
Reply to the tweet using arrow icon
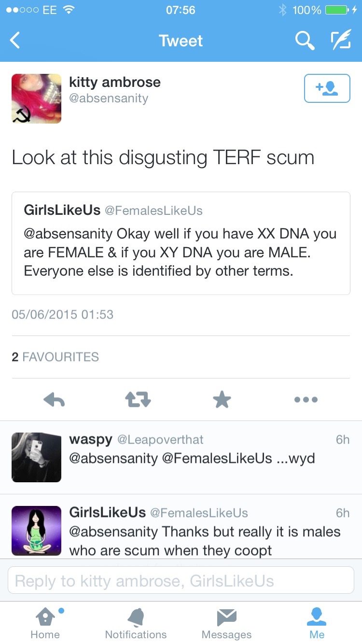pos(54,399)
